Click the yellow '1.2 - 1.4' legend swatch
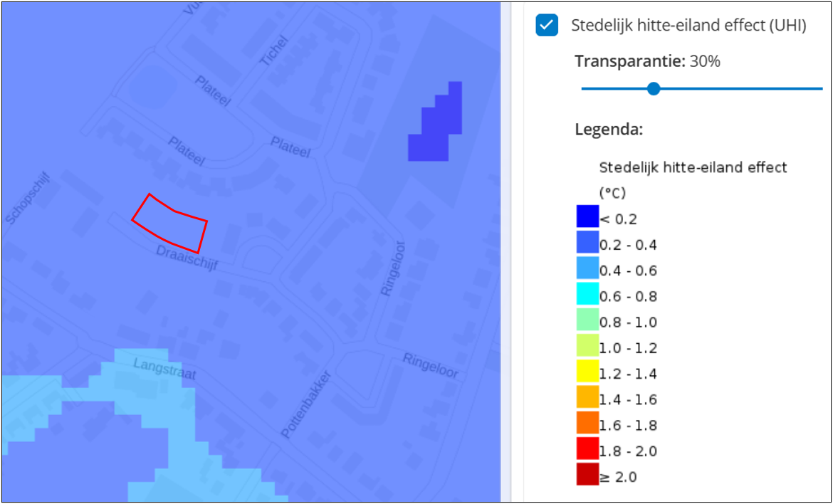Screen dimensions: 833x504 (x=587, y=371)
